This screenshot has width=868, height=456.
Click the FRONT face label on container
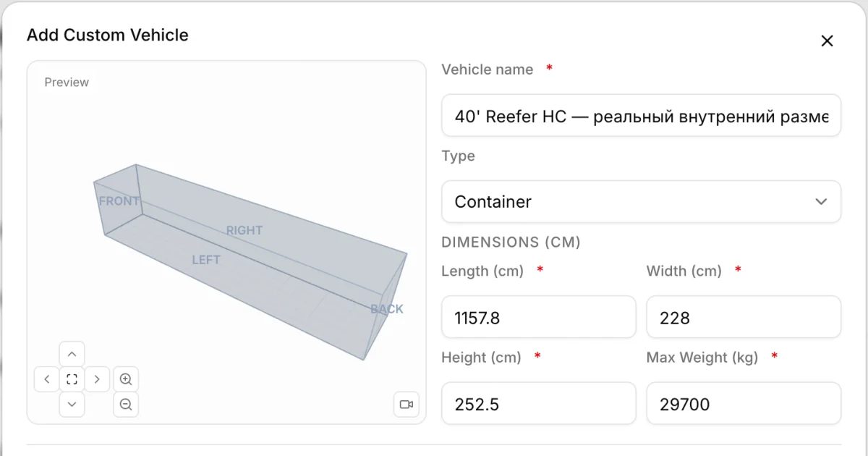(119, 201)
